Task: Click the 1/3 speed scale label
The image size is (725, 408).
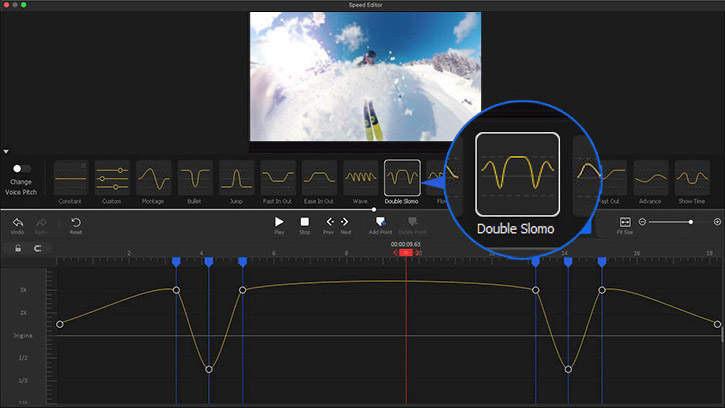Action: point(23,380)
